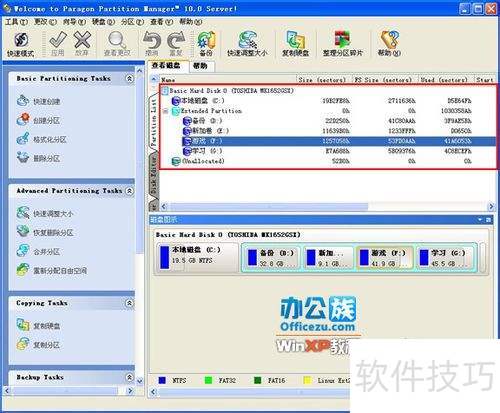Choose 合并分区 merge partitions task
Image resolution: width=500 pixels, height=413 pixels.
(x=39, y=251)
